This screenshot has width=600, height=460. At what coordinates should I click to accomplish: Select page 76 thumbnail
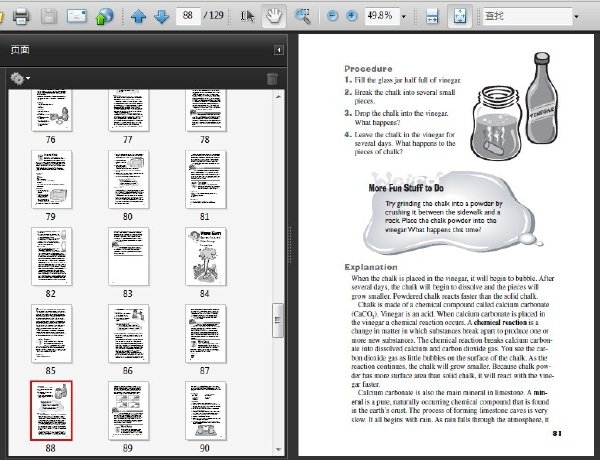[x=52, y=111]
